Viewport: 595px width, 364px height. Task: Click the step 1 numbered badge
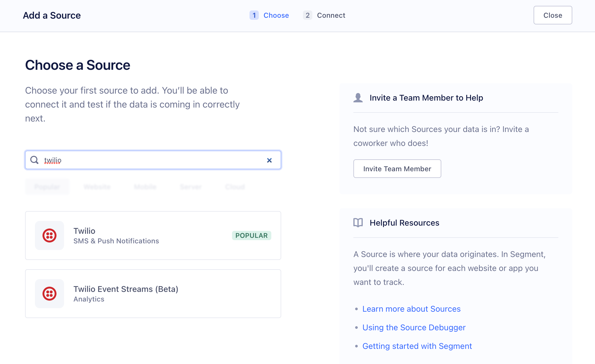(254, 15)
